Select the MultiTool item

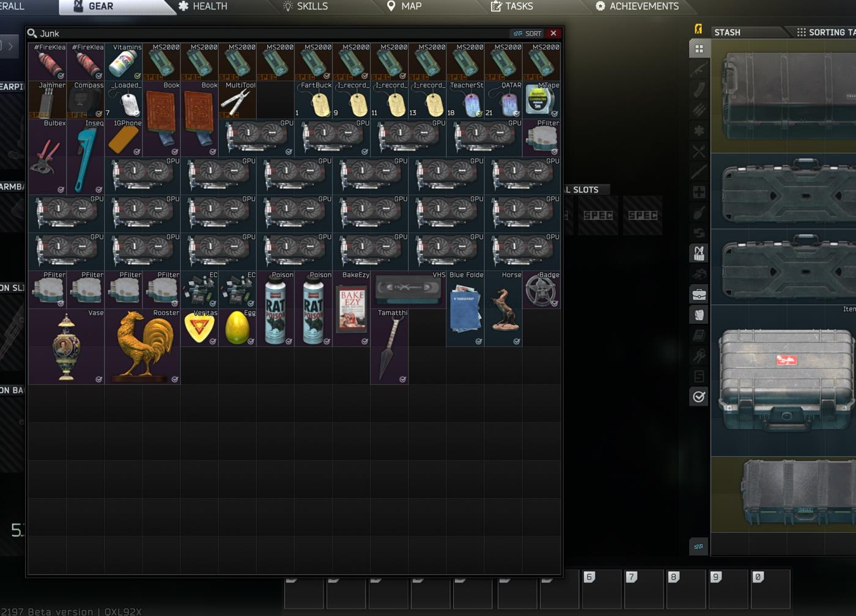coord(237,100)
